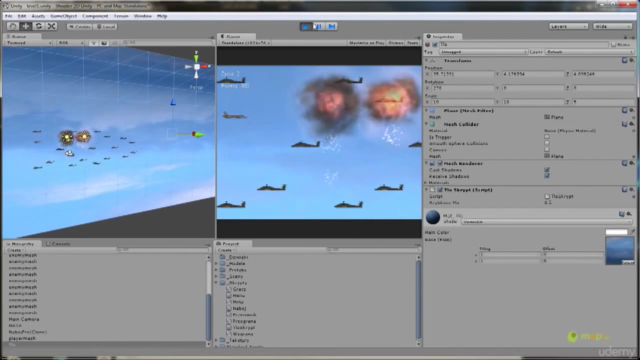Select the Move tool in the toolbar
The height and width of the screenshot is (360, 640).
tap(26, 26)
